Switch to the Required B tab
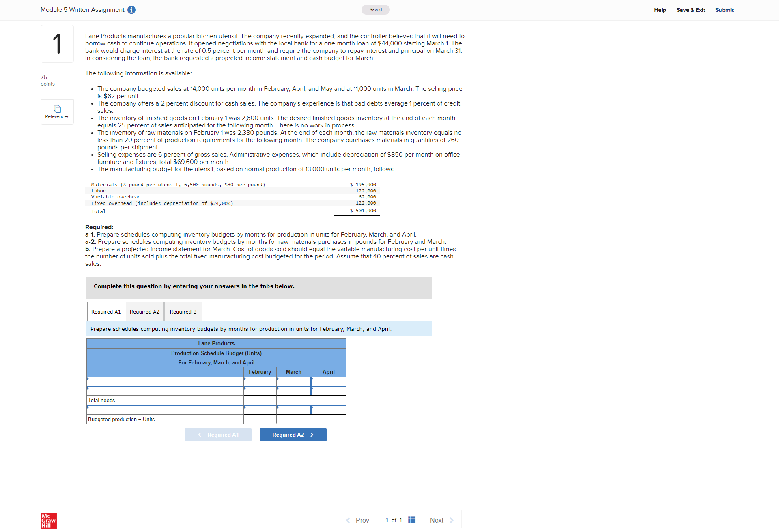779x532 pixels. pos(183,312)
